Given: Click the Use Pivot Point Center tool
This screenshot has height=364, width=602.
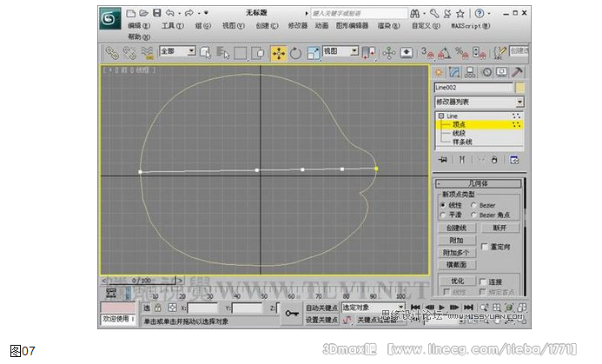Looking at the screenshot, I should click(368, 53).
